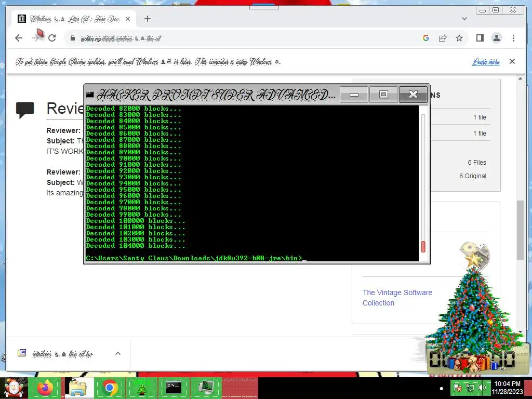Click the 6 Original entry

[x=473, y=176]
